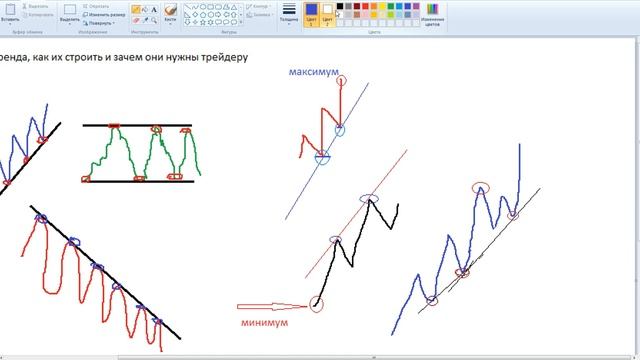Screen dimensions: 640x360
Task: Pick the orange palette color
Action: click(374, 6)
